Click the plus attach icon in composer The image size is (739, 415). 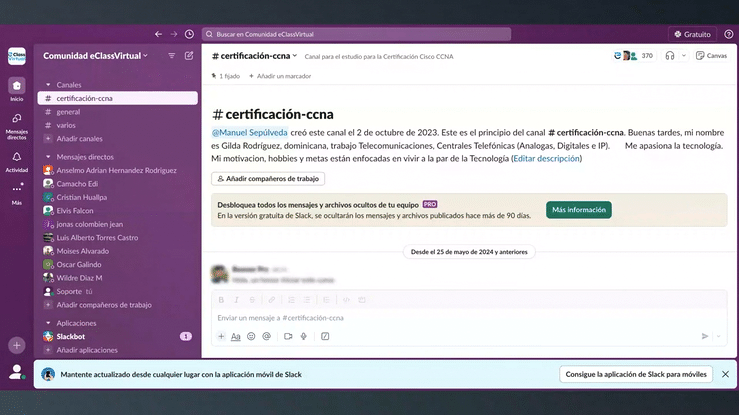pyautogui.click(x=221, y=336)
